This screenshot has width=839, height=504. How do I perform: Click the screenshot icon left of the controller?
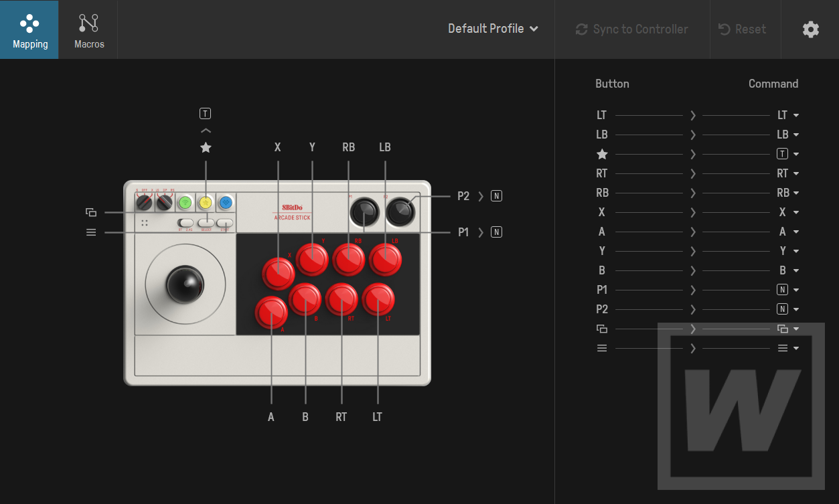[91, 213]
